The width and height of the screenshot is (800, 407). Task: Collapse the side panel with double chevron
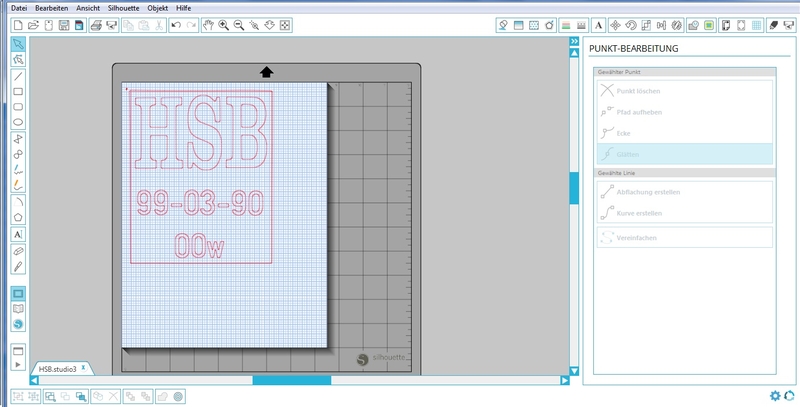pos(574,42)
